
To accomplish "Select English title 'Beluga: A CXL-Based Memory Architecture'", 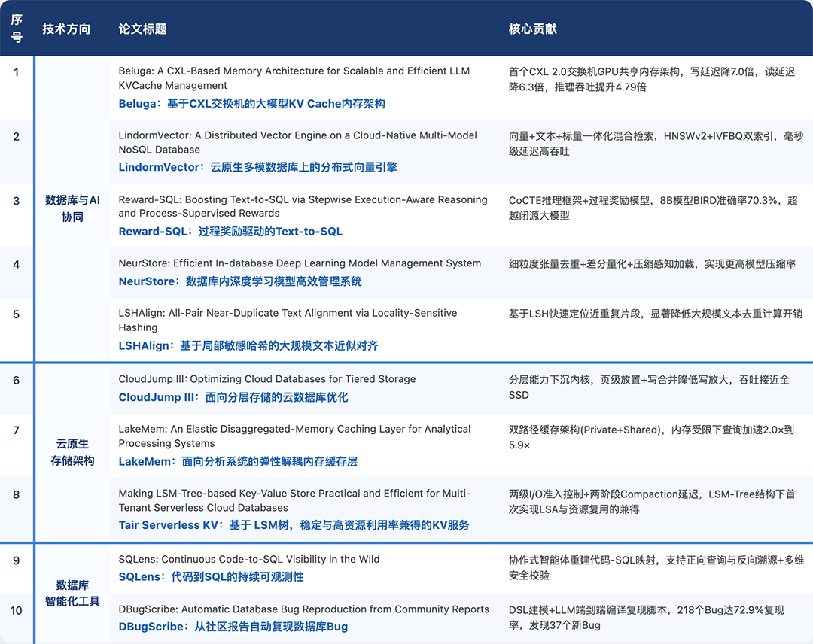I will coord(294,78).
